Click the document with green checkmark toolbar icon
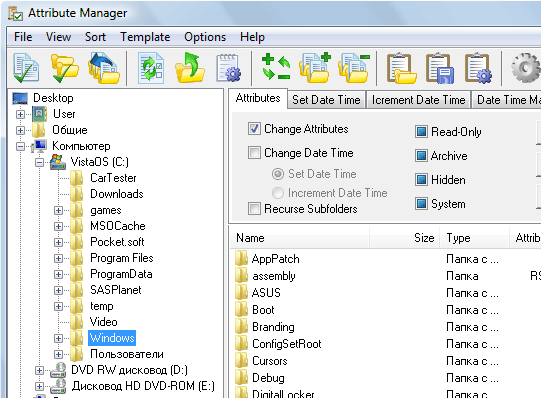Screen dimensions: 541x398 pos(26,68)
